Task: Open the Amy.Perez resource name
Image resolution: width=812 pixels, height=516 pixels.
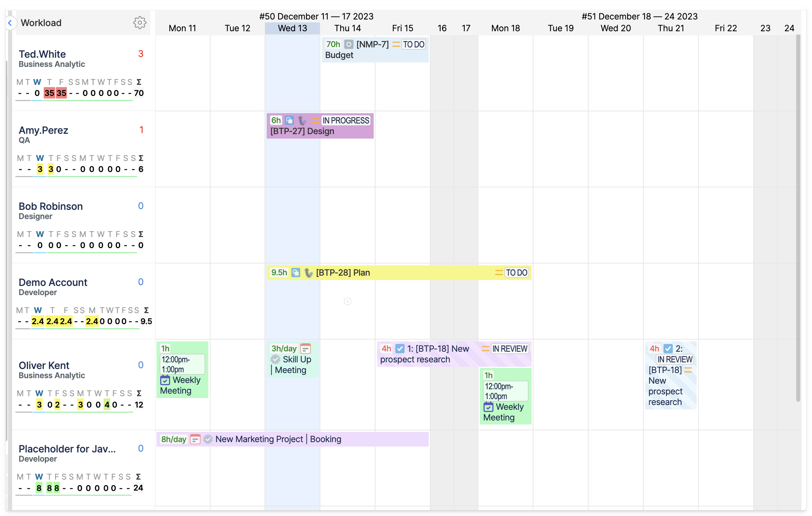Action: [x=43, y=130]
